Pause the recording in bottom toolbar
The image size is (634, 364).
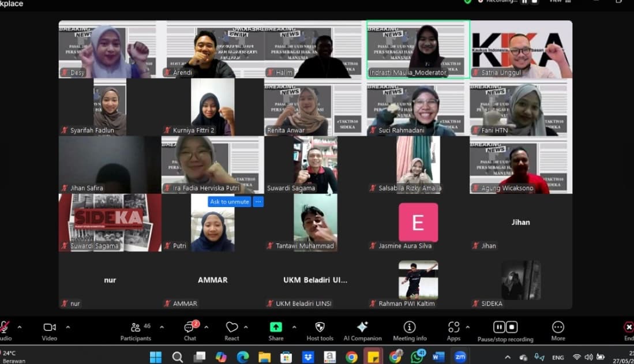click(499, 327)
